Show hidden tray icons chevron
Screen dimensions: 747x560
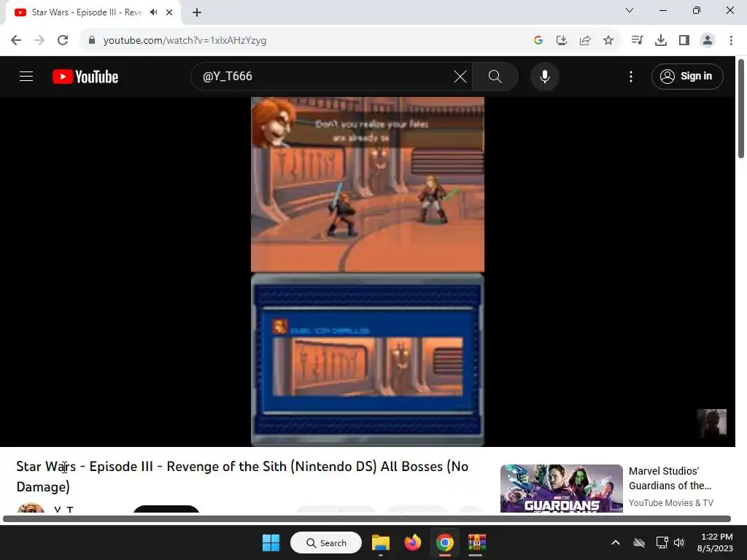tap(616, 542)
